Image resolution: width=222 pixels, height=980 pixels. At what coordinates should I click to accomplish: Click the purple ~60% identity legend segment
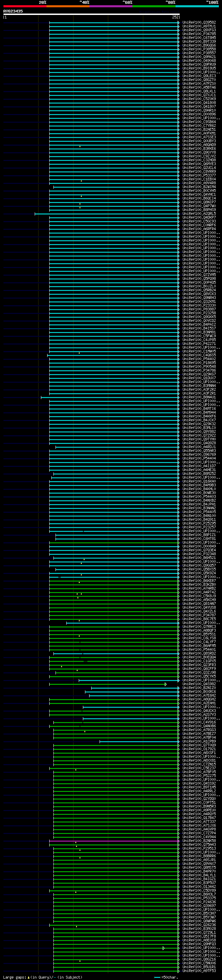tap(111, 6)
